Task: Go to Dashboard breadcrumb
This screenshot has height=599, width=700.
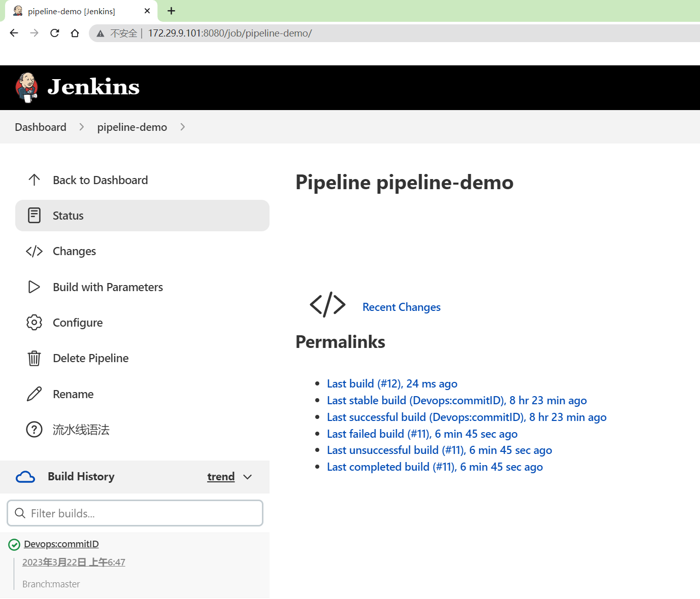Action: pyautogui.click(x=41, y=127)
